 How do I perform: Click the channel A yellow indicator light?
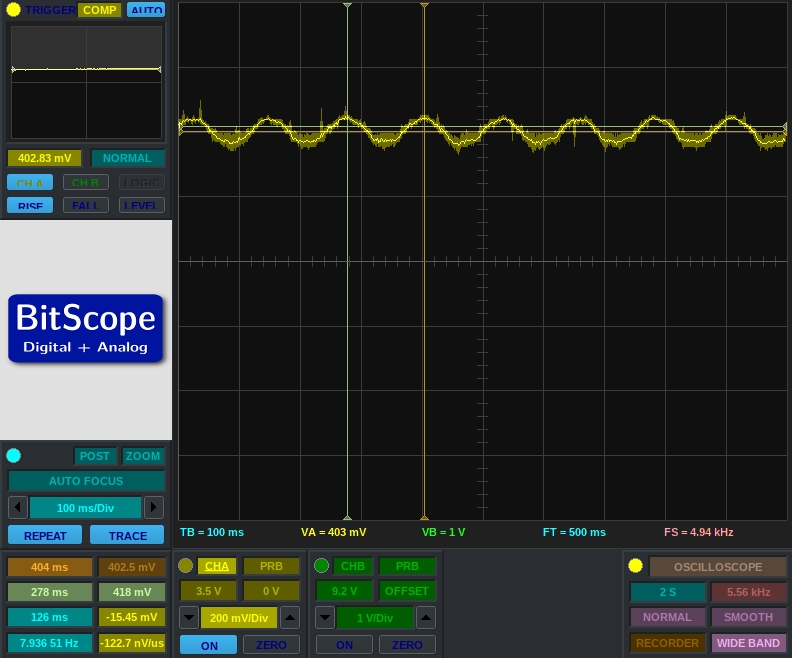[x=185, y=566]
